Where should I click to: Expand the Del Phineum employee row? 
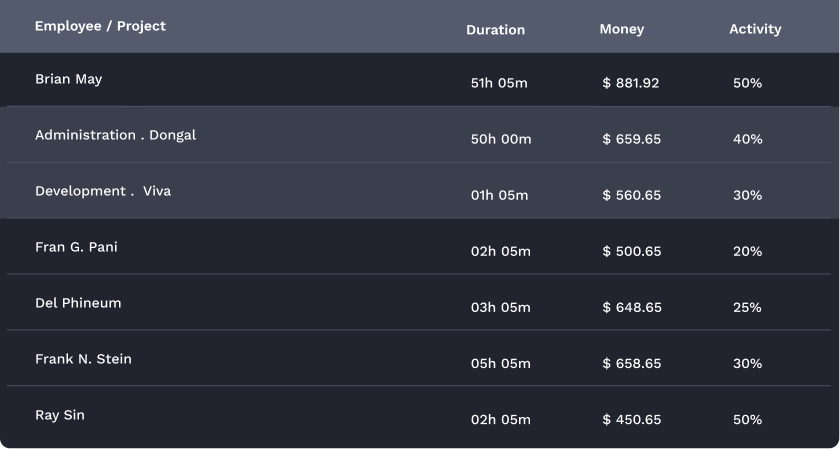click(x=78, y=303)
